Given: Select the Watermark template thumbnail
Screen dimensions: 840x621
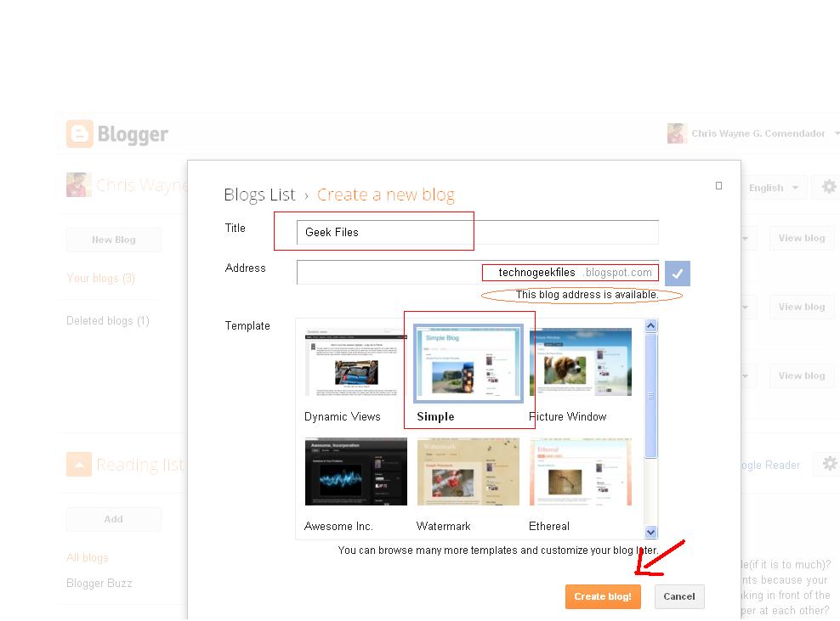Looking at the screenshot, I should (x=468, y=471).
